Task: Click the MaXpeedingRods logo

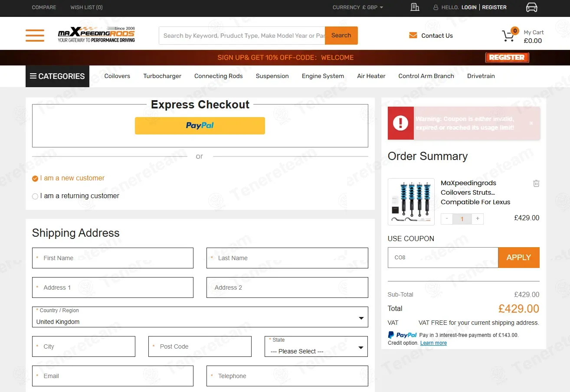Action: [x=96, y=35]
